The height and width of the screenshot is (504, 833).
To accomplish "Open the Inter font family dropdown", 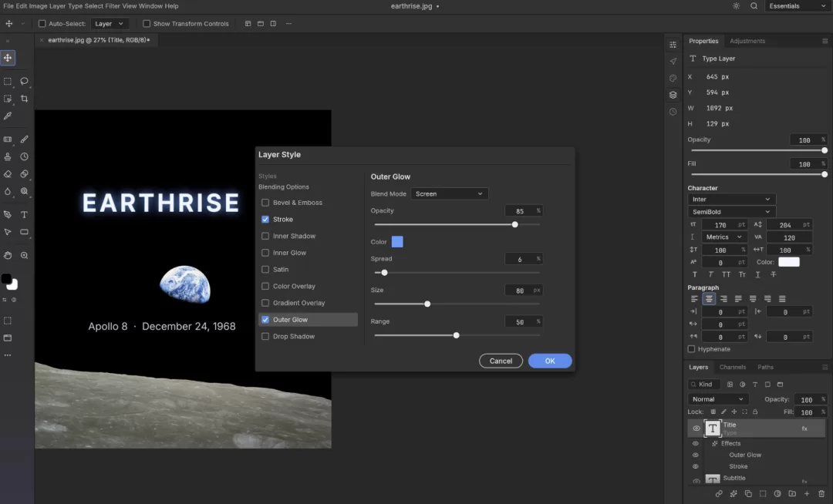I will click(731, 199).
